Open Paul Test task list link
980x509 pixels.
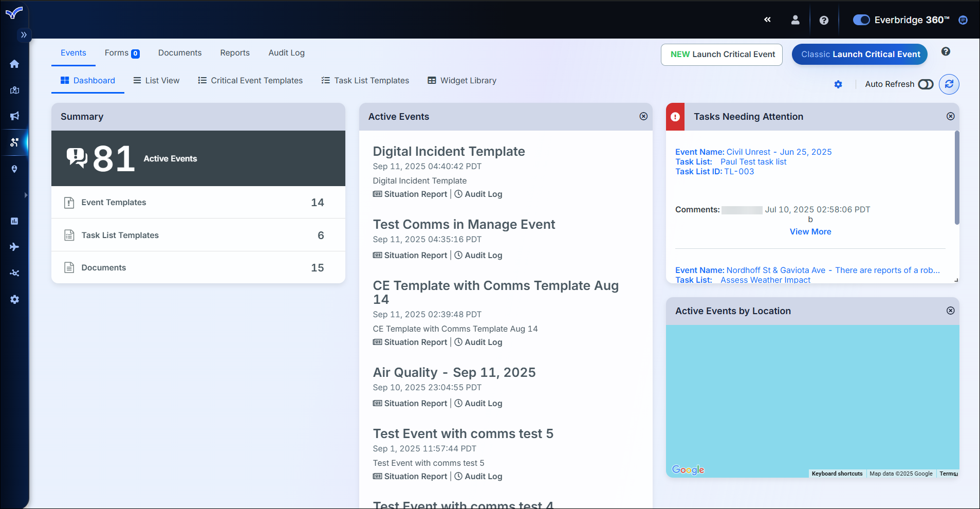[753, 162]
